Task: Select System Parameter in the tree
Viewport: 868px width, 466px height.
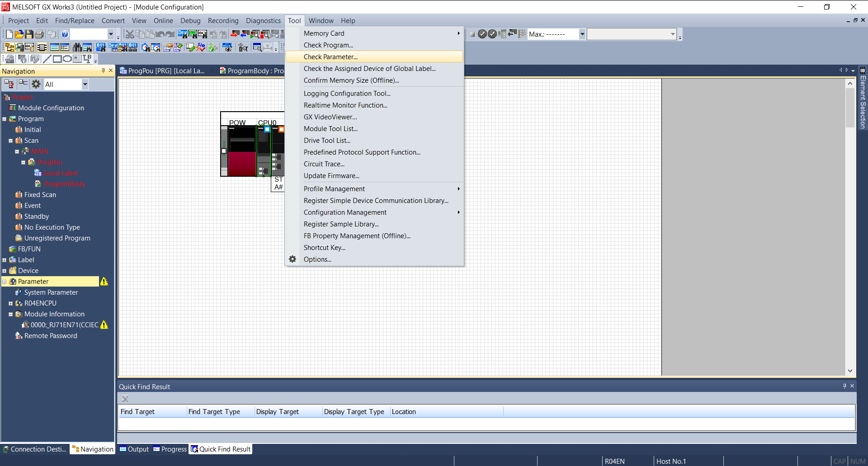Action: (51, 292)
